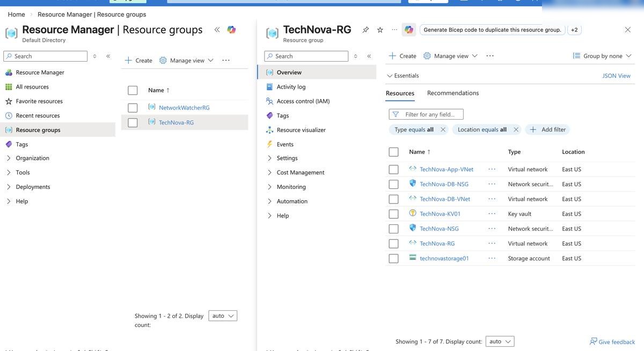Viewport: 644px width, 351px height.
Task: Open ellipsis menu for TechNova-KV01 row
Action: [x=492, y=214]
